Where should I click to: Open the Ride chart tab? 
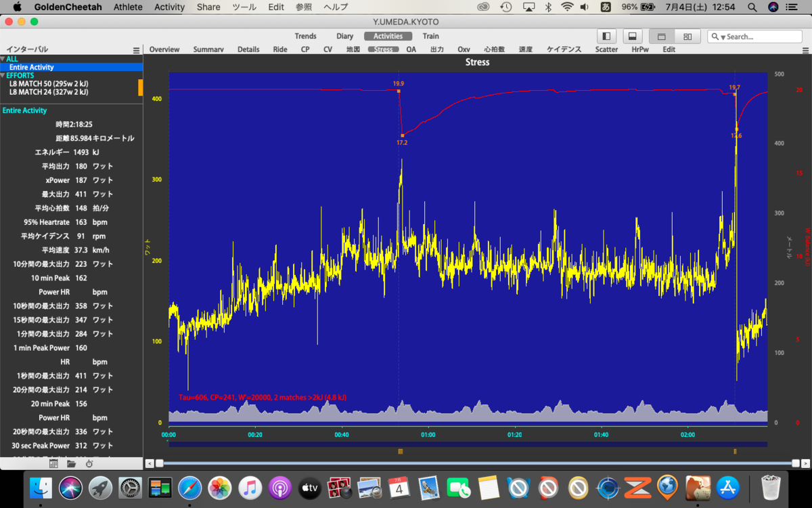[x=280, y=49]
